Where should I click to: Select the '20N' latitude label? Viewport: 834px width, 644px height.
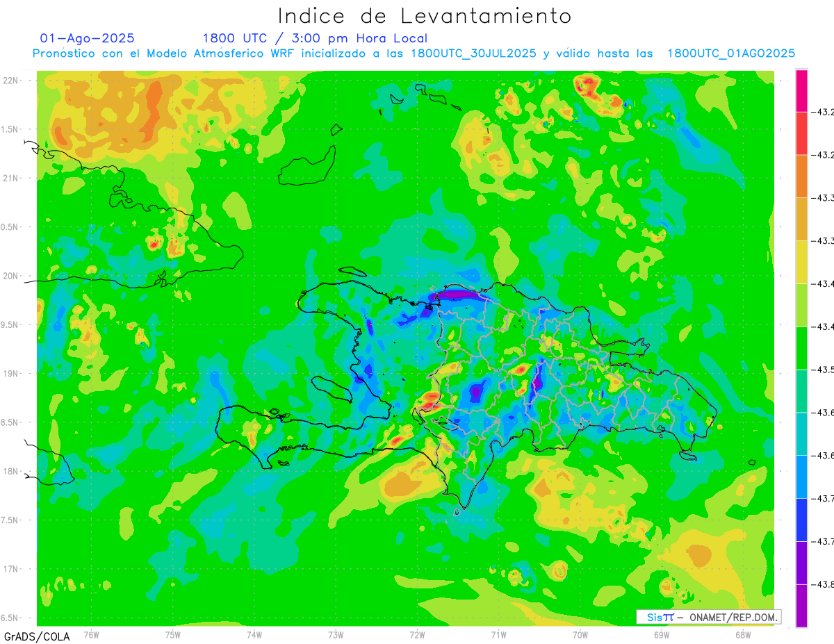pyautogui.click(x=11, y=276)
